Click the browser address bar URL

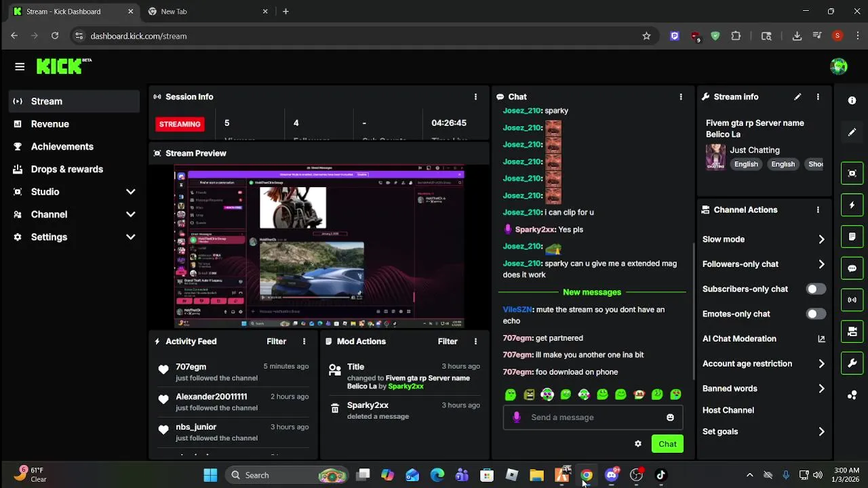pos(138,36)
